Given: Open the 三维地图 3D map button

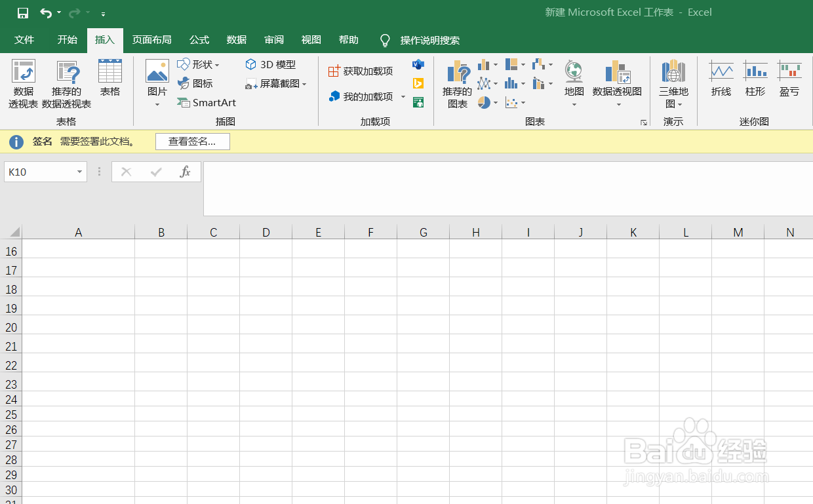Looking at the screenshot, I should [x=673, y=84].
